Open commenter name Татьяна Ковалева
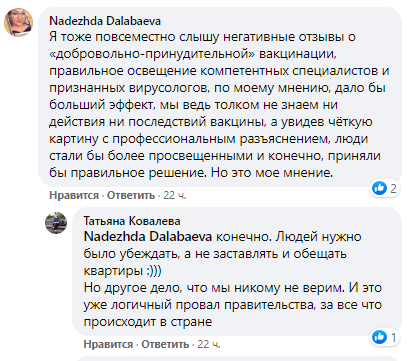 (x=132, y=221)
